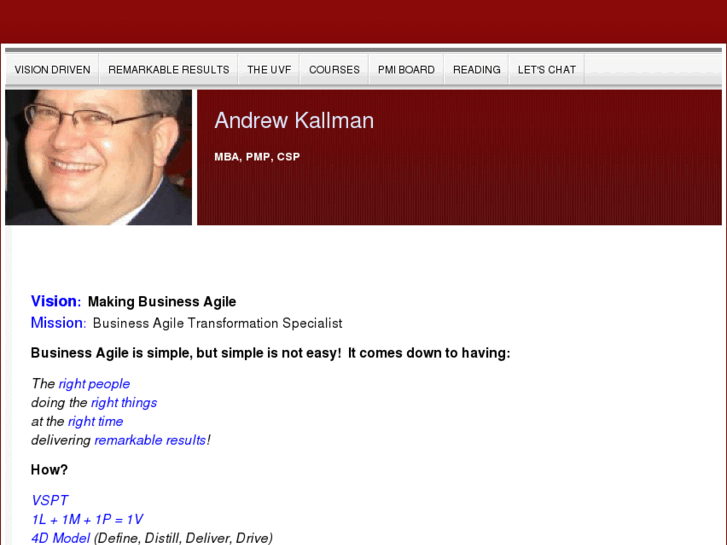Follow the 'right people' link
The width and height of the screenshot is (727, 545).
click(94, 384)
